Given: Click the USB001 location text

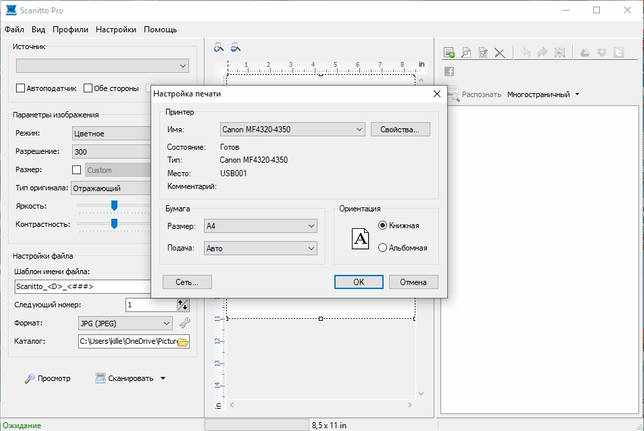Looking at the screenshot, I should [x=233, y=173].
